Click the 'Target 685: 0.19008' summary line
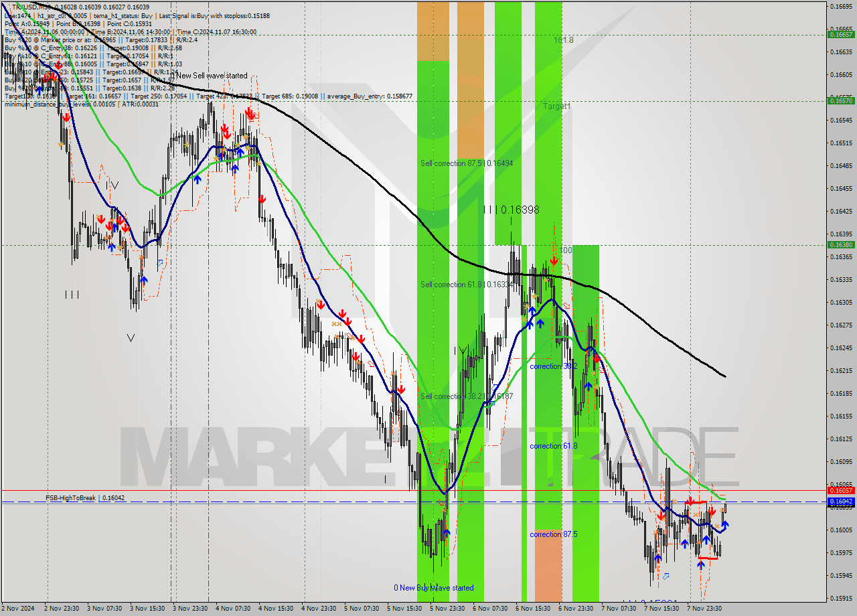857x616 pixels. pyautogui.click(x=208, y=96)
